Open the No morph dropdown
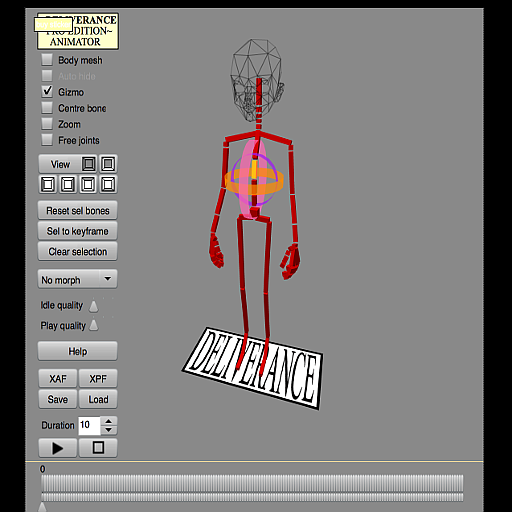Screen dimensions: 512x512 point(78,279)
